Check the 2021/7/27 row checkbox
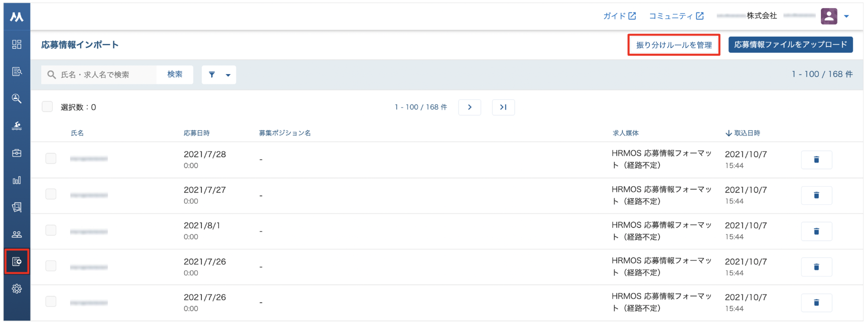The height and width of the screenshot is (329, 868). click(51, 194)
